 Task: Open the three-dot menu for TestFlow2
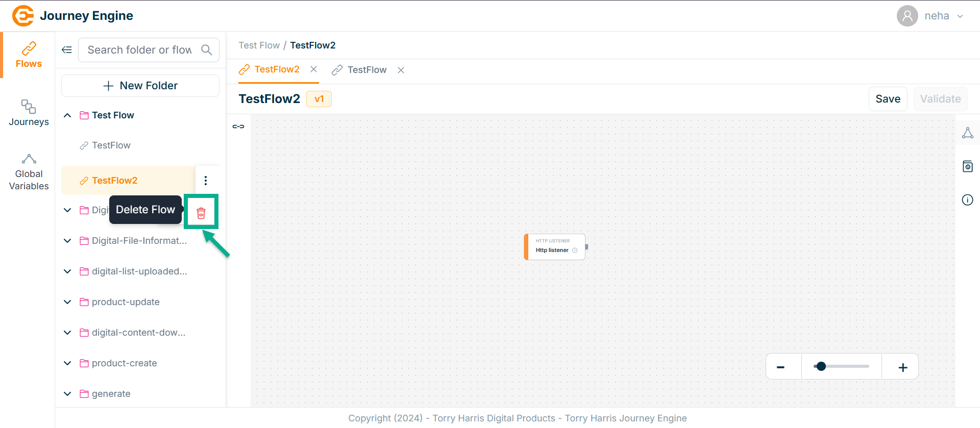(206, 181)
